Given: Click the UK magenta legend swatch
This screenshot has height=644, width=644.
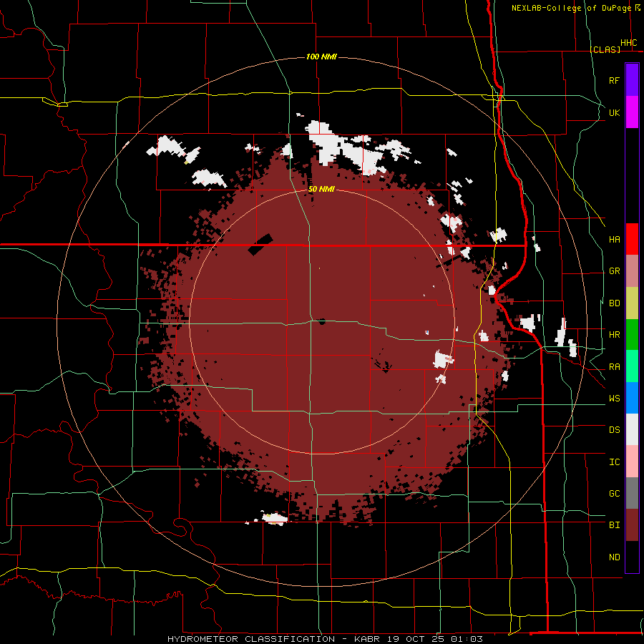Looking at the screenshot, I should pyautogui.click(x=632, y=112).
